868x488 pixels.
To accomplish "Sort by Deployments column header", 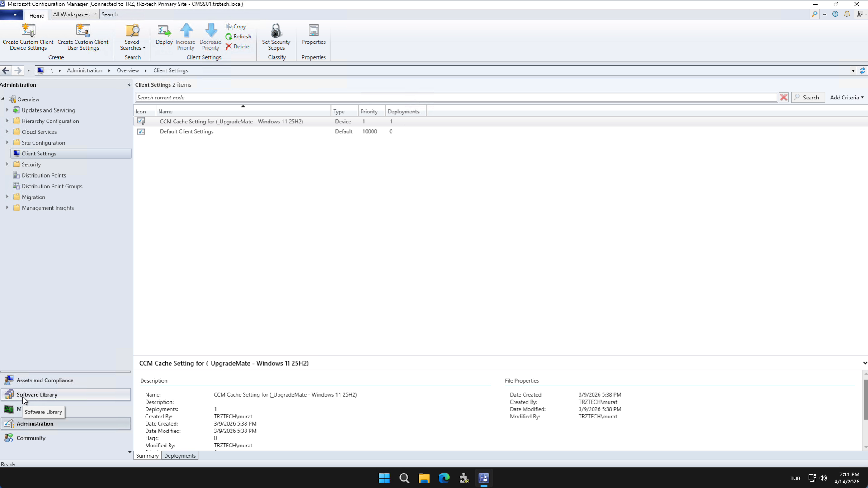I will [x=406, y=111].
